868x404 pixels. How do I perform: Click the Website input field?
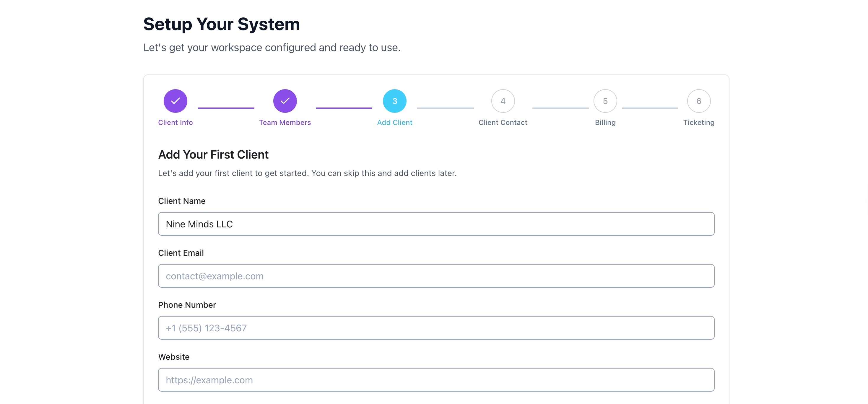[x=436, y=380]
